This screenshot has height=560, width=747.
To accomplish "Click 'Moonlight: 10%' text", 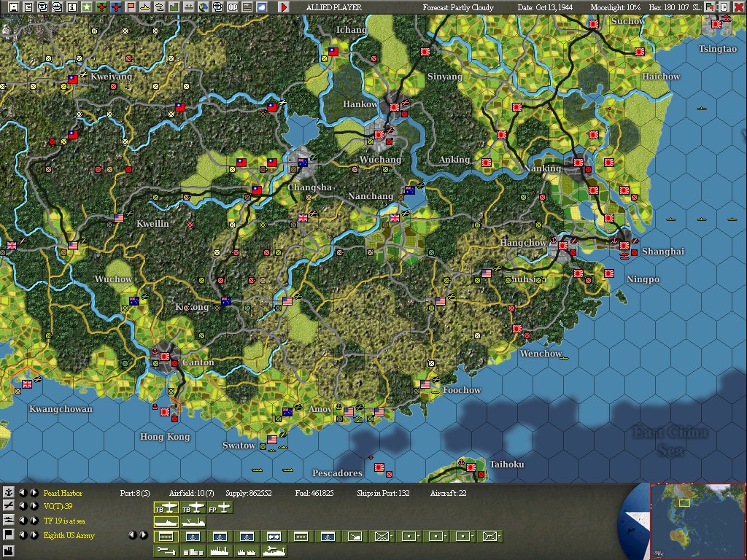I will coord(615,7).
